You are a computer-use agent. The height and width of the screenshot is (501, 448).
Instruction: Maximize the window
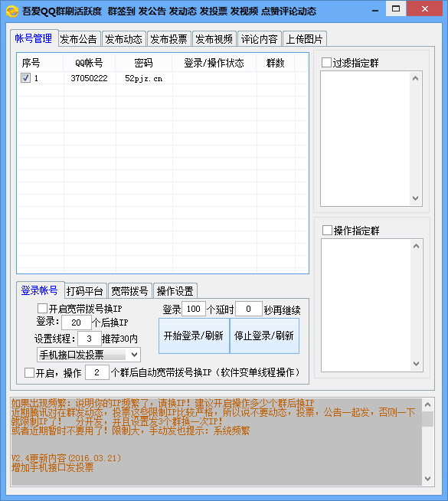click(396, 8)
